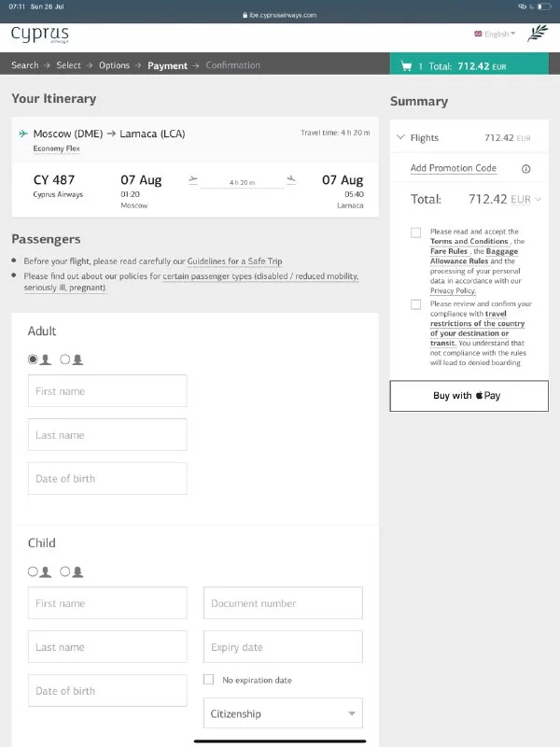Click the UK flag language icon
The width and height of the screenshot is (560, 747).
[x=479, y=34]
